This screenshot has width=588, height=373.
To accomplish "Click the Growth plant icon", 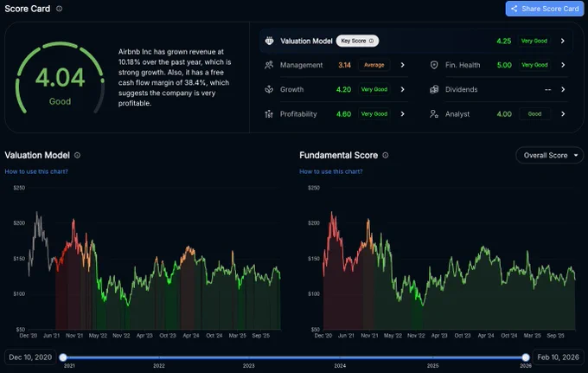I will [x=269, y=89].
